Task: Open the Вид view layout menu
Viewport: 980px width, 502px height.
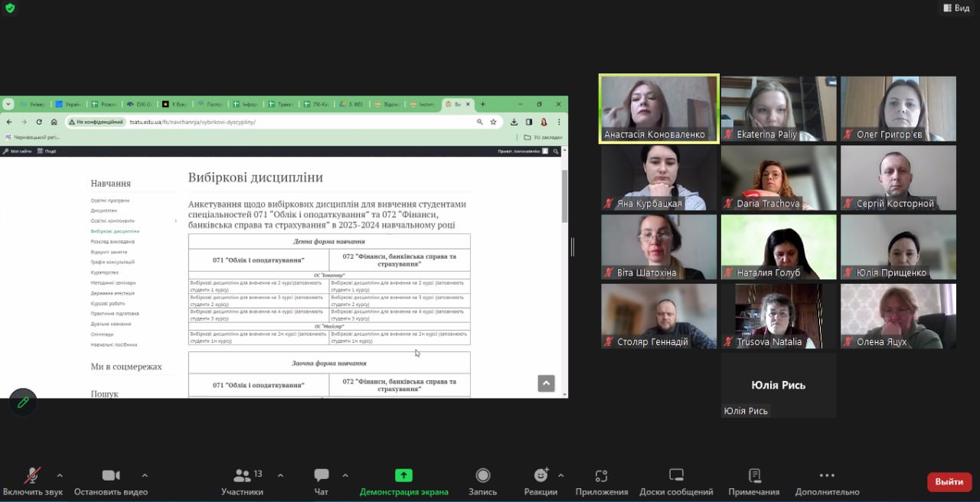Action: (955, 8)
